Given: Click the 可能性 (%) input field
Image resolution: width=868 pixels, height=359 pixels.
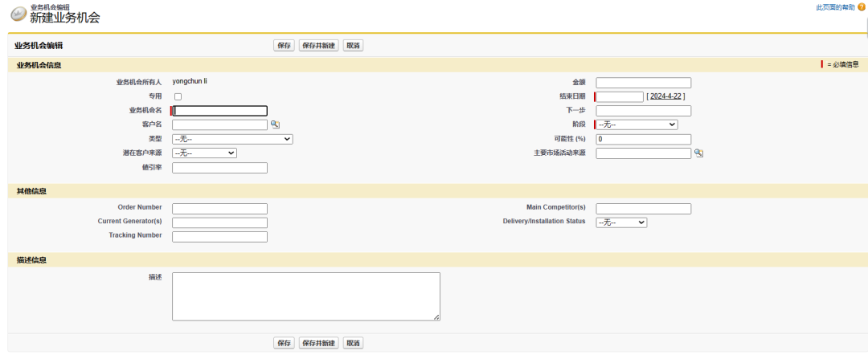Looking at the screenshot, I should pyautogui.click(x=643, y=140).
